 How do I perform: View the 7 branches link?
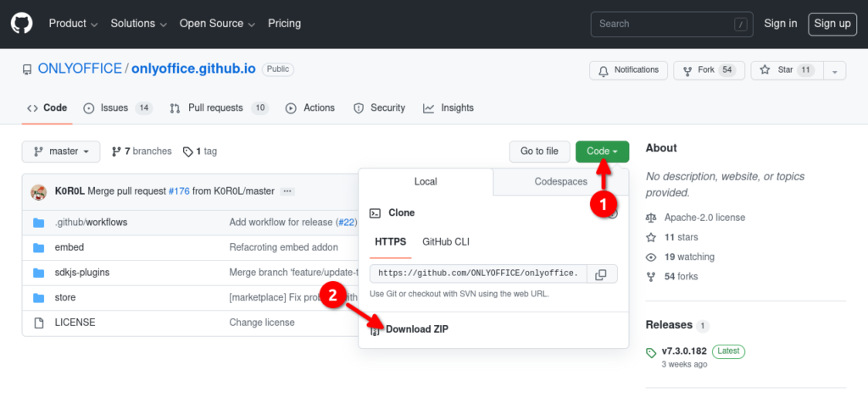[142, 152]
